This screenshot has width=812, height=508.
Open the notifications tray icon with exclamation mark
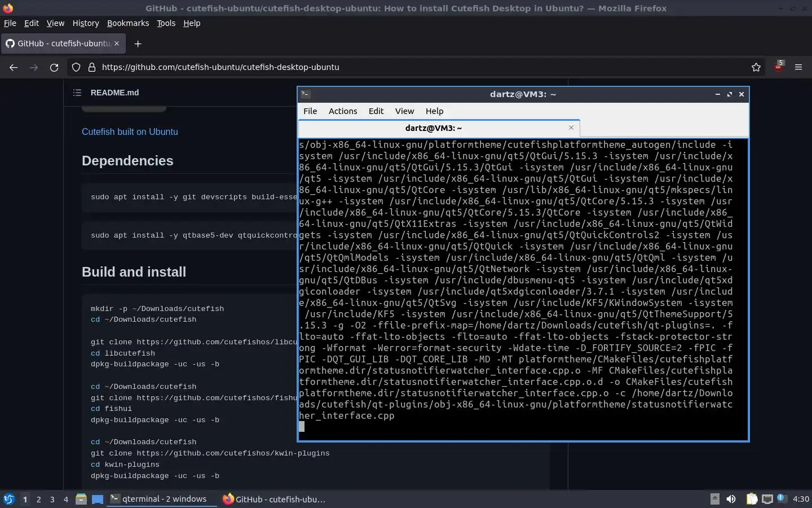tap(782, 498)
